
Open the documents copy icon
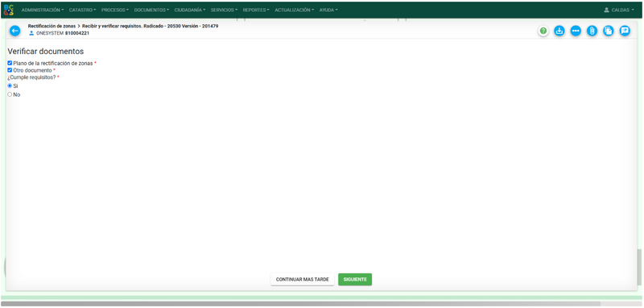609,31
